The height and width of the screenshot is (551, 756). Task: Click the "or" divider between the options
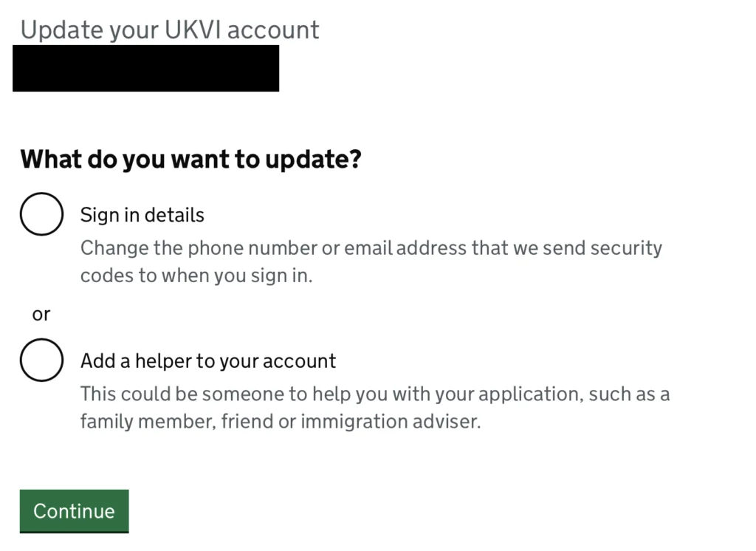pyautogui.click(x=41, y=314)
